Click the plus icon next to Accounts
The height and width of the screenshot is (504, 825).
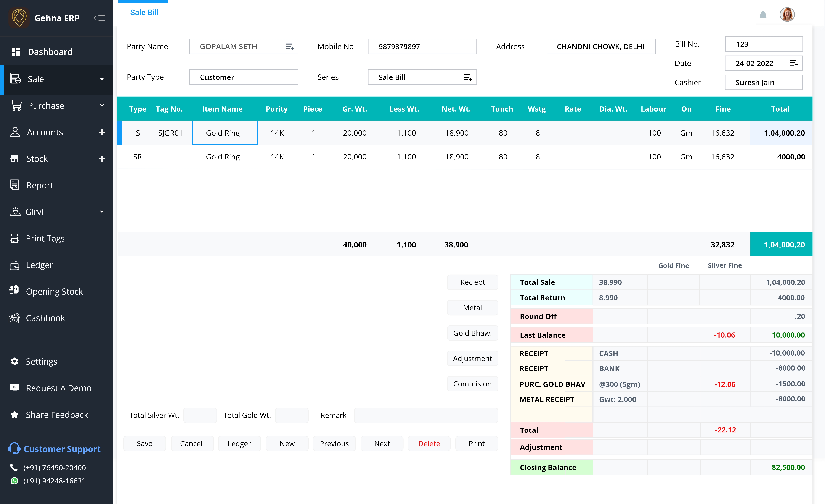click(x=102, y=132)
